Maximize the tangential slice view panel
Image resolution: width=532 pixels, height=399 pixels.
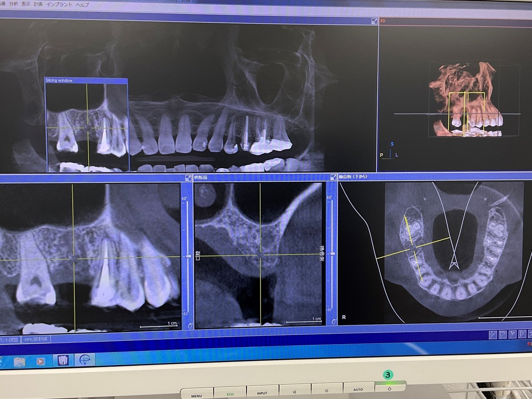(x=188, y=177)
